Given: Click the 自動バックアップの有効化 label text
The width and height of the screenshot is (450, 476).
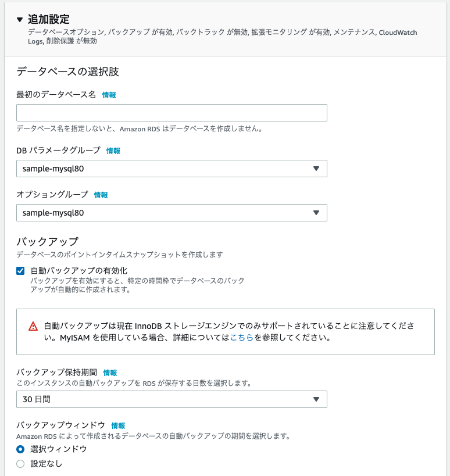Looking at the screenshot, I should [x=78, y=270].
